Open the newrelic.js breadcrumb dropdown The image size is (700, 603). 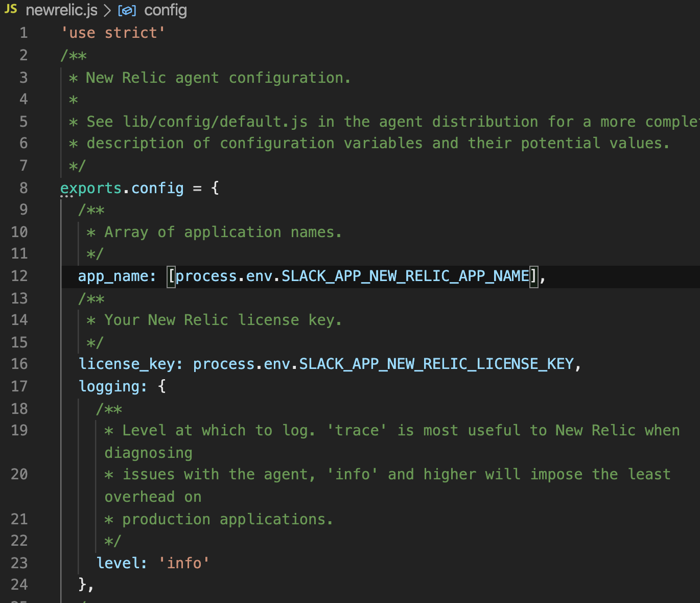pyautogui.click(x=61, y=10)
